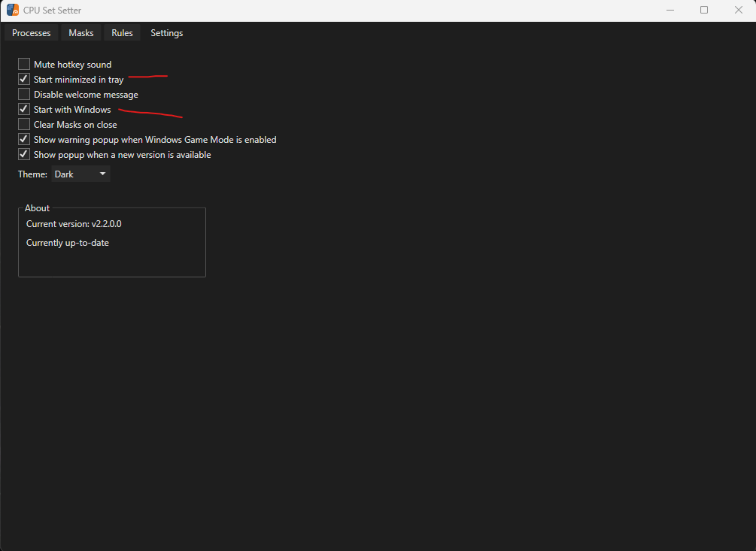This screenshot has height=551, width=756.
Task: Enable Clear Masks on close
Action: [x=24, y=124]
